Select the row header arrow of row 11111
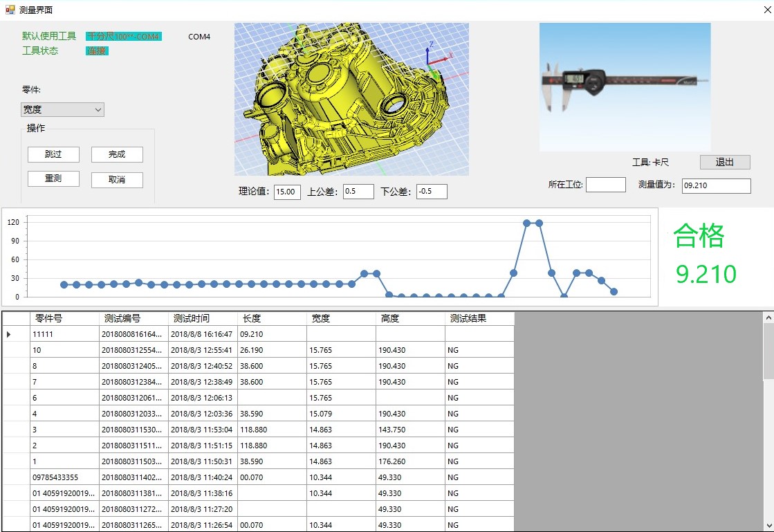 (16, 334)
